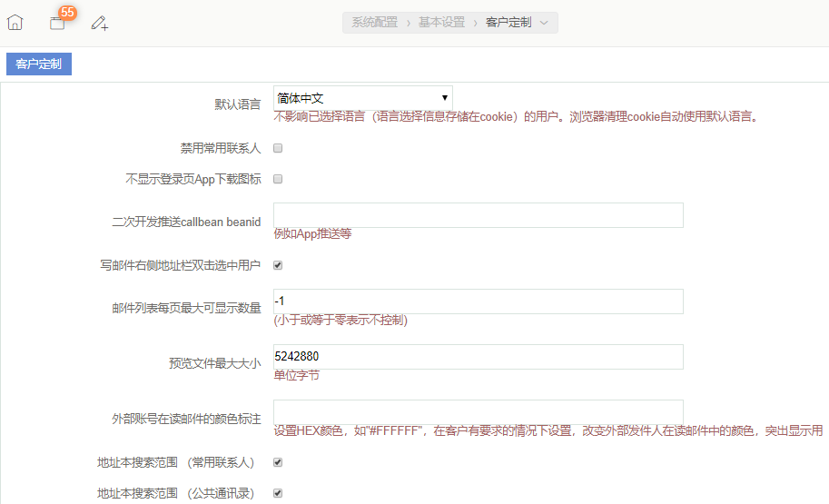Viewport: 829px width, 504px height.
Task: Click the chevron beside 客户定制 breadcrumb
Action: pos(544,23)
